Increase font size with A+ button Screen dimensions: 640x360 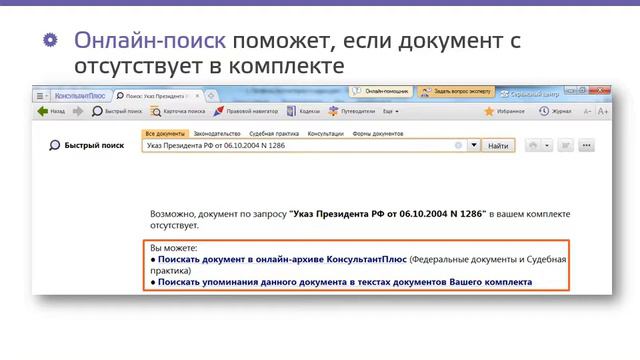(x=603, y=111)
